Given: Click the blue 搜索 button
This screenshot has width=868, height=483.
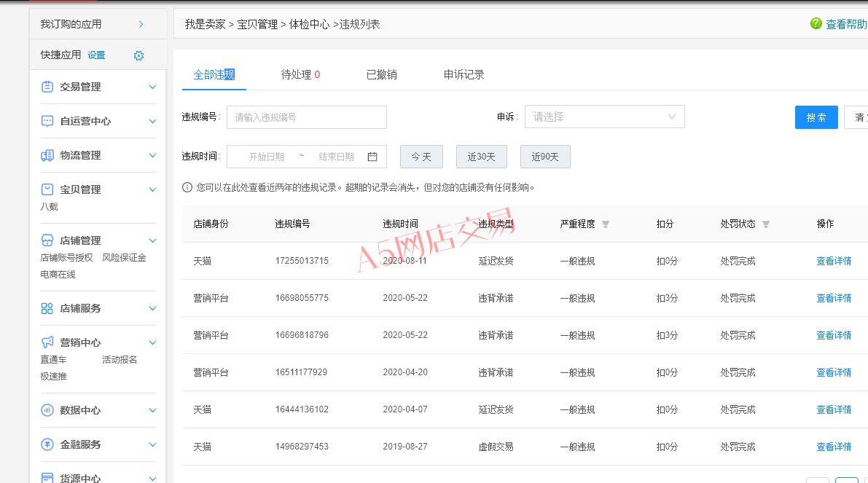Looking at the screenshot, I should click(816, 117).
